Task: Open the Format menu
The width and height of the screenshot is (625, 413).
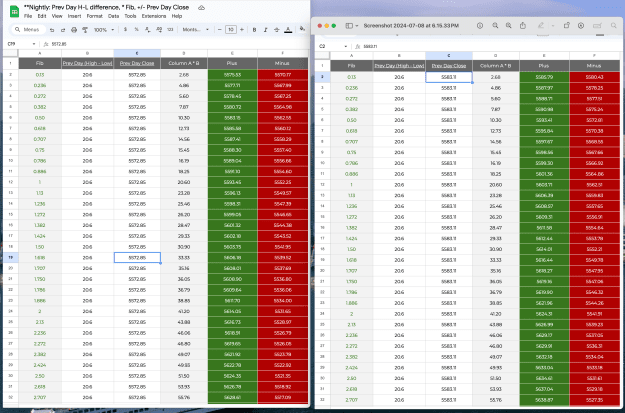Action: (94, 16)
